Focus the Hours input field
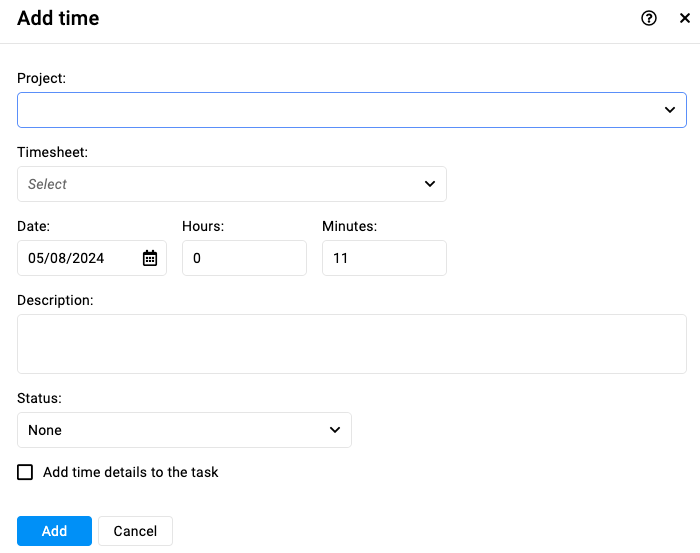This screenshot has width=700, height=553. 244,258
